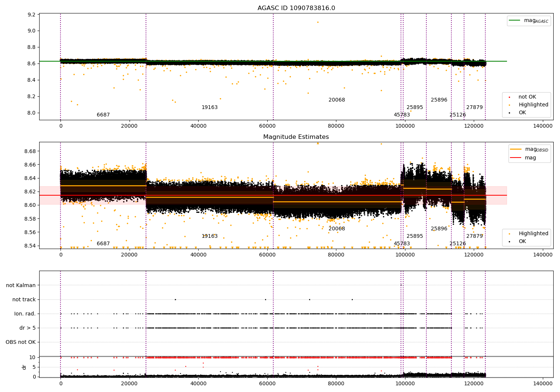Click the 'dr > 5' axis label
Viewport: 560px width, 392px height.
tap(28, 328)
